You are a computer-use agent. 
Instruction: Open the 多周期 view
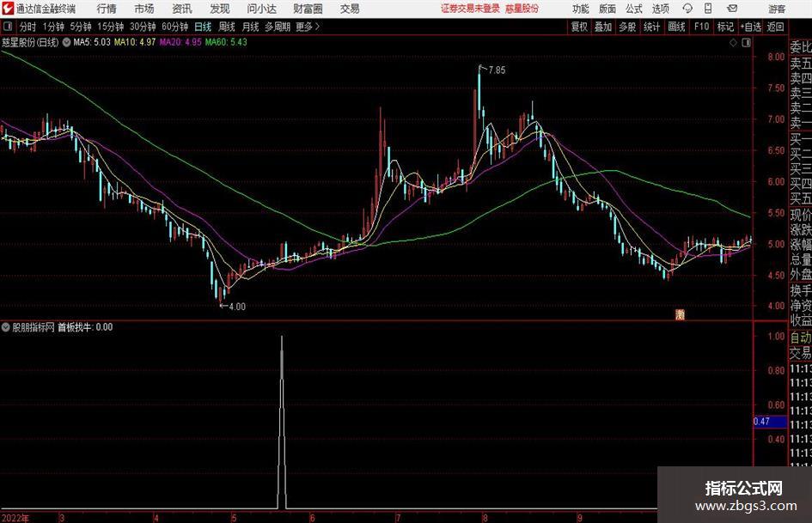pos(278,27)
